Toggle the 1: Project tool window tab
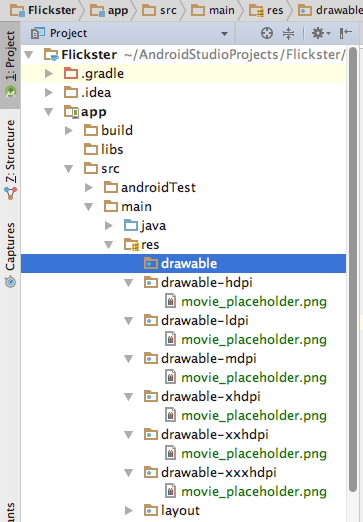Image resolution: width=363 pixels, height=522 pixels. (x=10, y=64)
